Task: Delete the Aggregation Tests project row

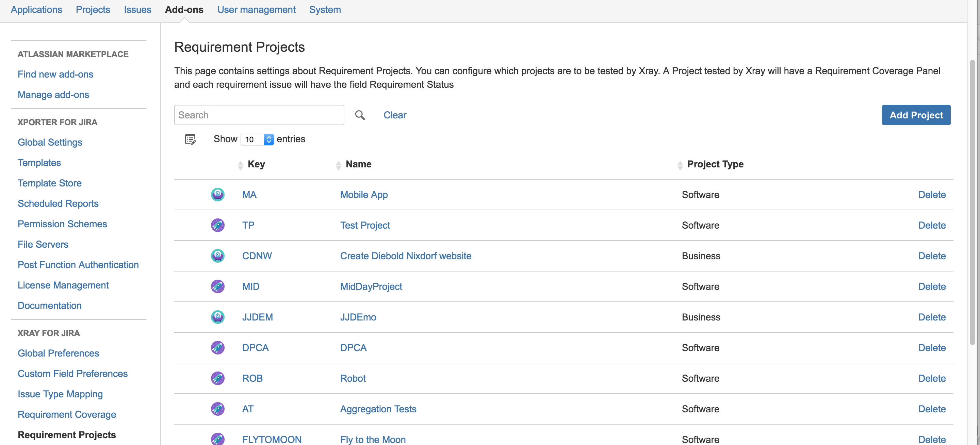Action: pyautogui.click(x=932, y=409)
